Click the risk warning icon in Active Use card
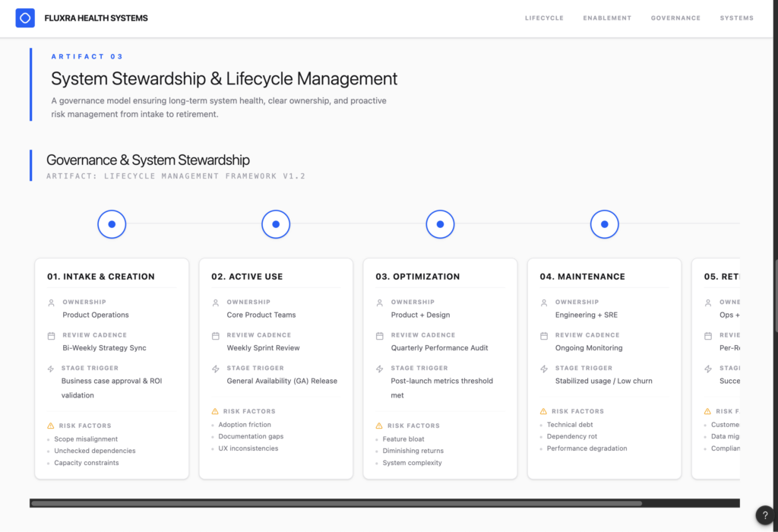The image size is (778, 532). pyautogui.click(x=215, y=411)
